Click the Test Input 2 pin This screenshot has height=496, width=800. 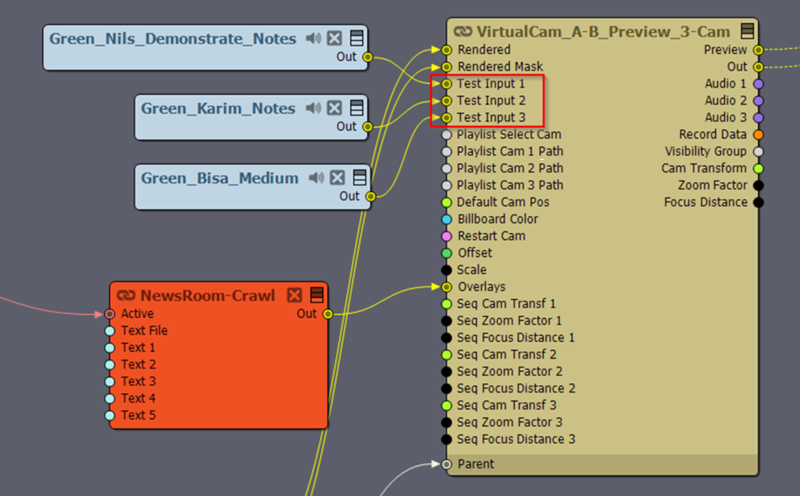click(446, 101)
